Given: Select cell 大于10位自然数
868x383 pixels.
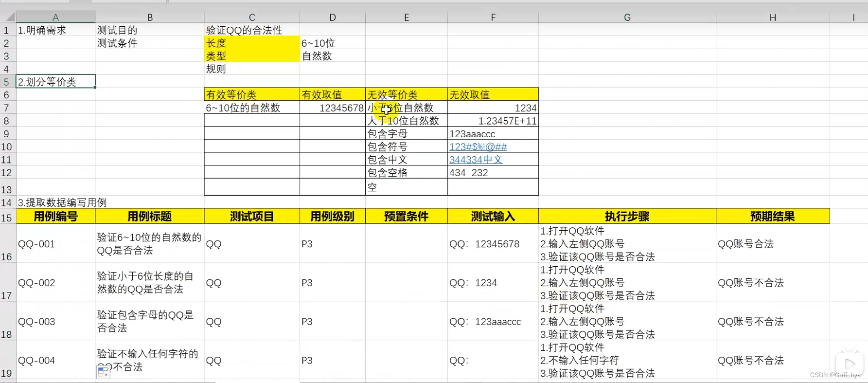Looking at the screenshot, I should (407, 121).
